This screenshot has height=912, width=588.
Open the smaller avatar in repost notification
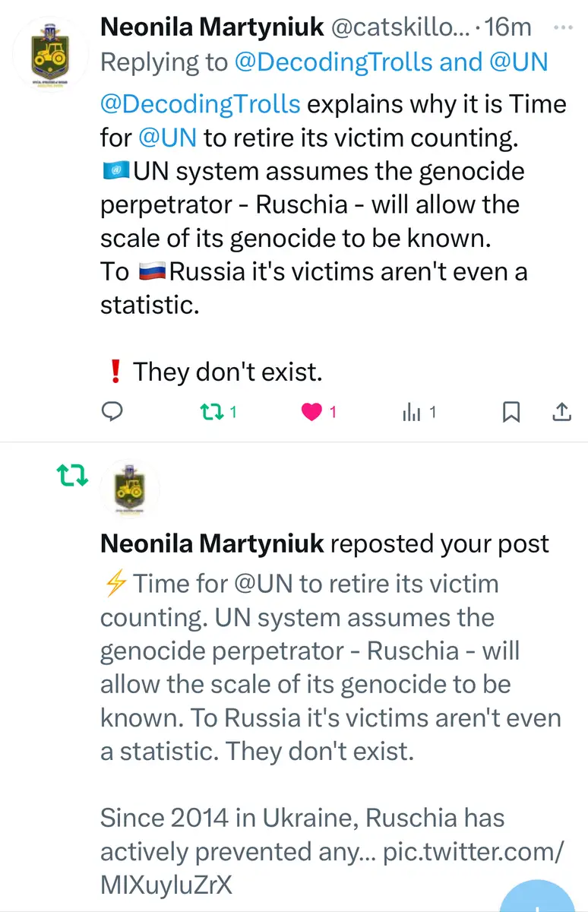(x=130, y=489)
